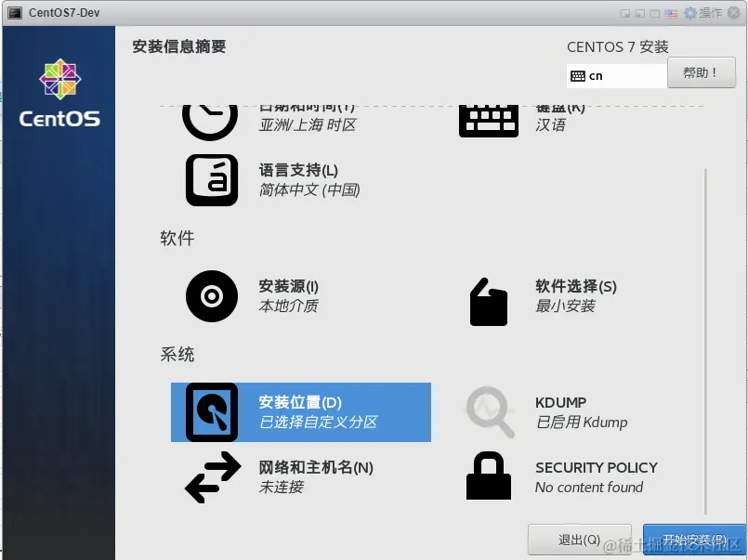Click the vertical scrollbar of the summary list
748x560 pixels.
pos(705,341)
